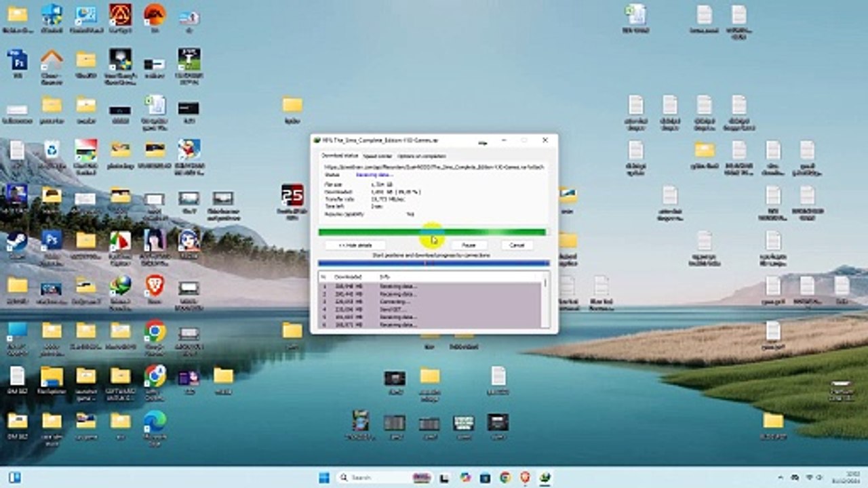
Task: Select the EA app desktop shortcut
Action: pyautogui.click(x=155, y=16)
